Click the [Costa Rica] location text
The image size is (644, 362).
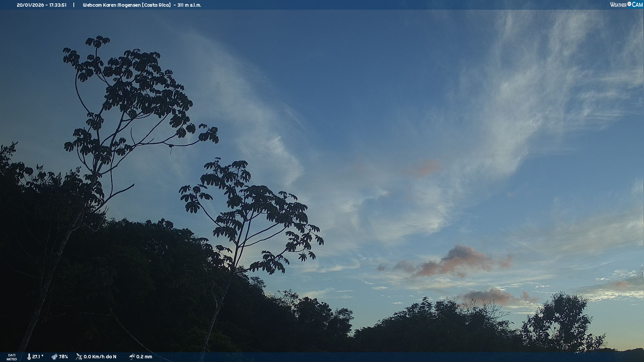tap(156, 5)
